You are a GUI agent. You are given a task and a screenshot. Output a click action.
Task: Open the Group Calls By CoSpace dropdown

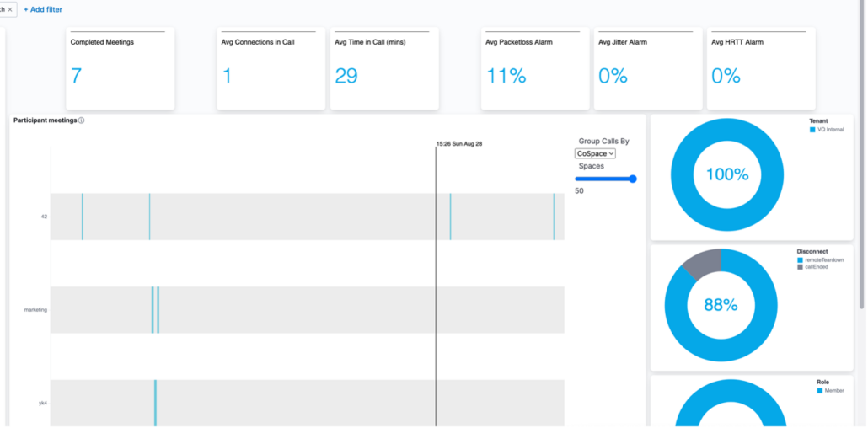point(595,153)
